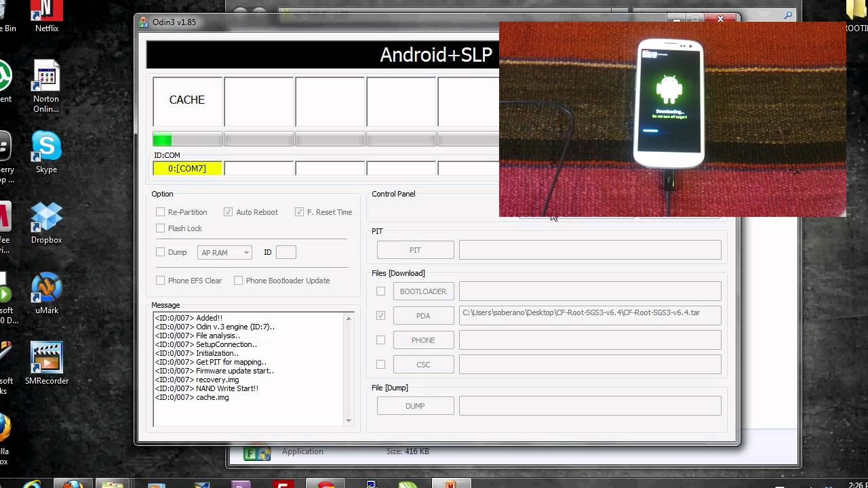Click the ID input field next to AP RAM

[x=286, y=252]
